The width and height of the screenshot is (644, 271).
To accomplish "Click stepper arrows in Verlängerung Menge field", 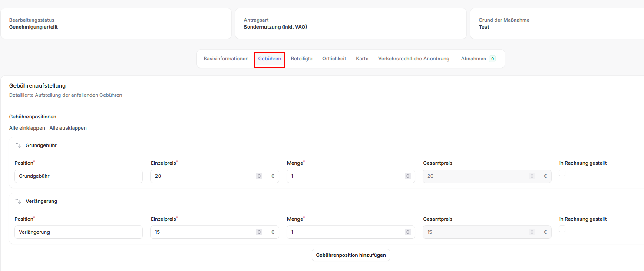I will pyautogui.click(x=407, y=232).
